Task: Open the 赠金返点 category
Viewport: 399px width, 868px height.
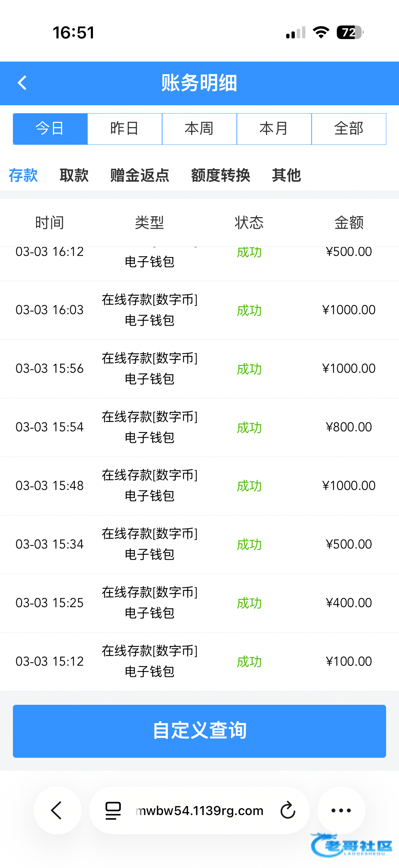Action: (140, 175)
